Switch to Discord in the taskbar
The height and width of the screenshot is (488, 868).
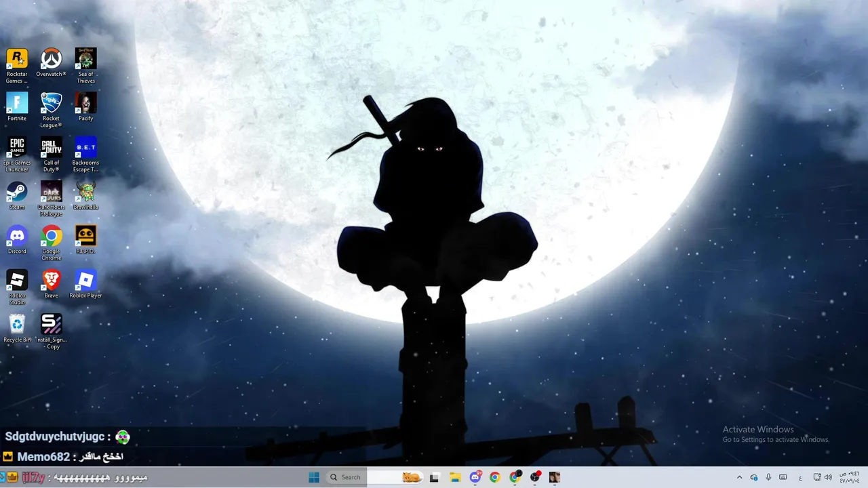click(475, 477)
